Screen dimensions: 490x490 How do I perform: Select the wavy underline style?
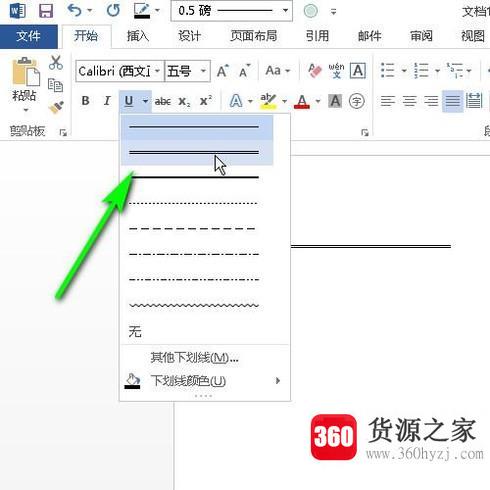(x=197, y=305)
